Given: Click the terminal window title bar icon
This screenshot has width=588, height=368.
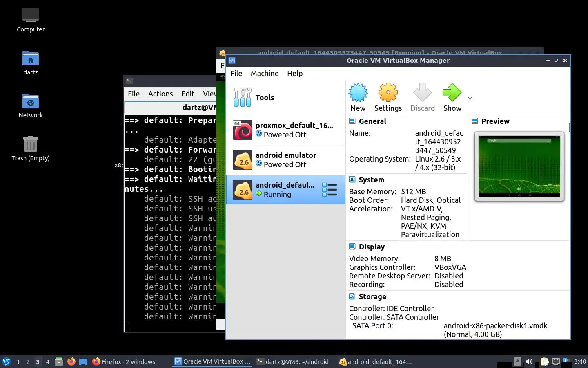Looking at the screenshot, I should pyautogui.click(x=129, y=81).
